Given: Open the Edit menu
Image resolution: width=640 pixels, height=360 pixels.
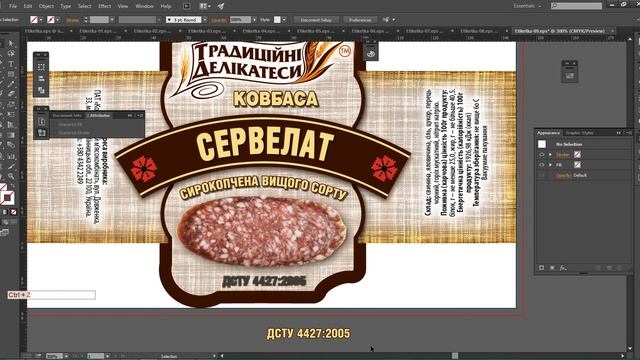Looking at the screenshot, I should (28, 6).
